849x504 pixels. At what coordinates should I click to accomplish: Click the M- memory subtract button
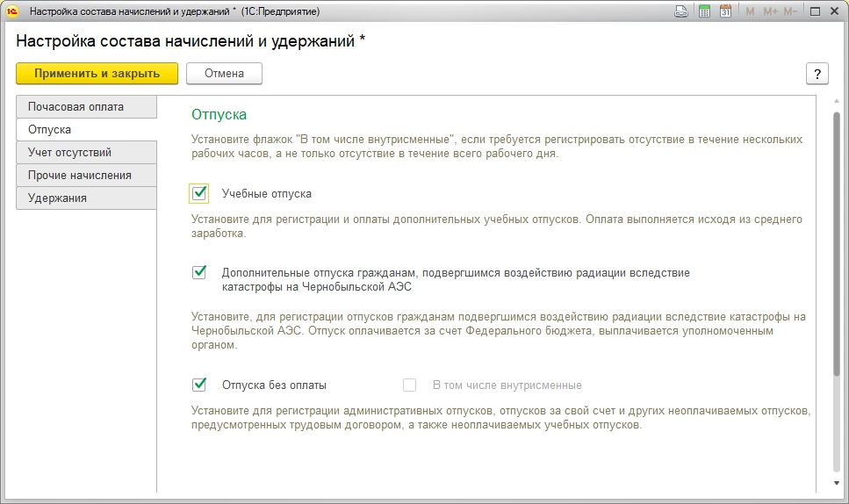point(790,11)
